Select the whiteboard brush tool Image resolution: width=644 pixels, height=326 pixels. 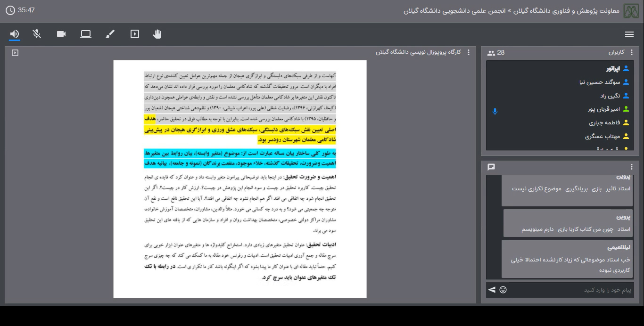pos(110,34)
